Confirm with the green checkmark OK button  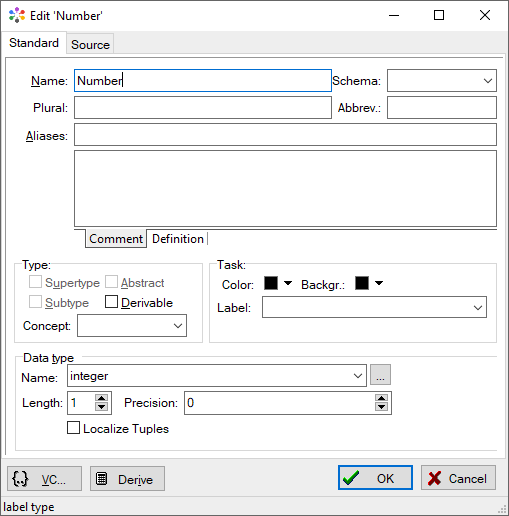[375, 478]
